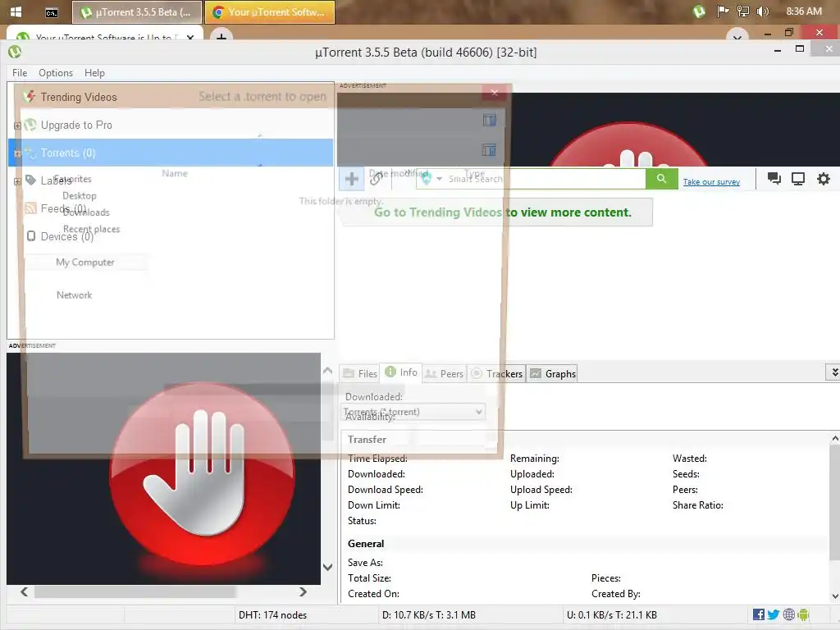Click the remote monitor icon in toolbar
This screenshot has width=840, height=630.
click(798, 178)
